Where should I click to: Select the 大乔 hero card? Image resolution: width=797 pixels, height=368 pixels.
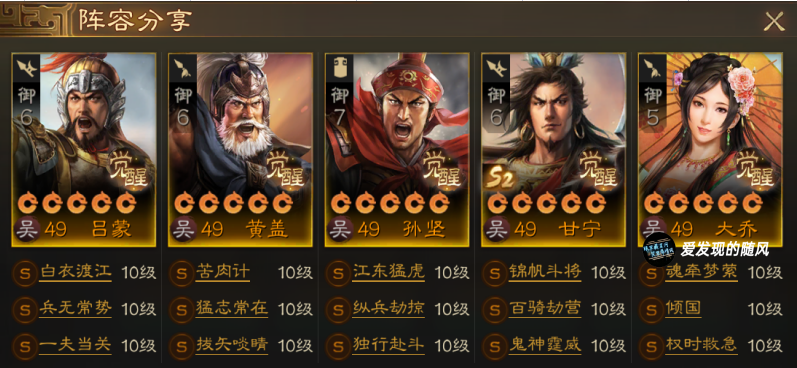click(x=710, y=150)
